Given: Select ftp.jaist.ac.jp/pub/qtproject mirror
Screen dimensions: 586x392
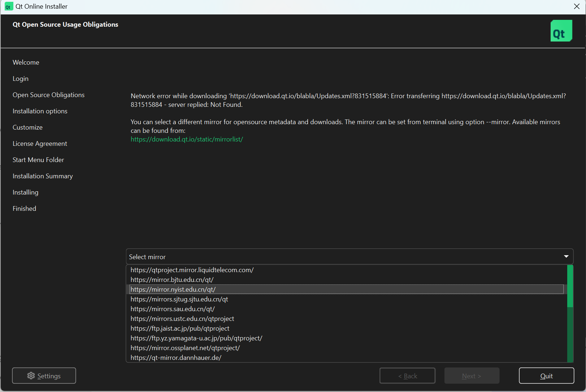Looking at the screenshot, I should (x=347, y=328).
